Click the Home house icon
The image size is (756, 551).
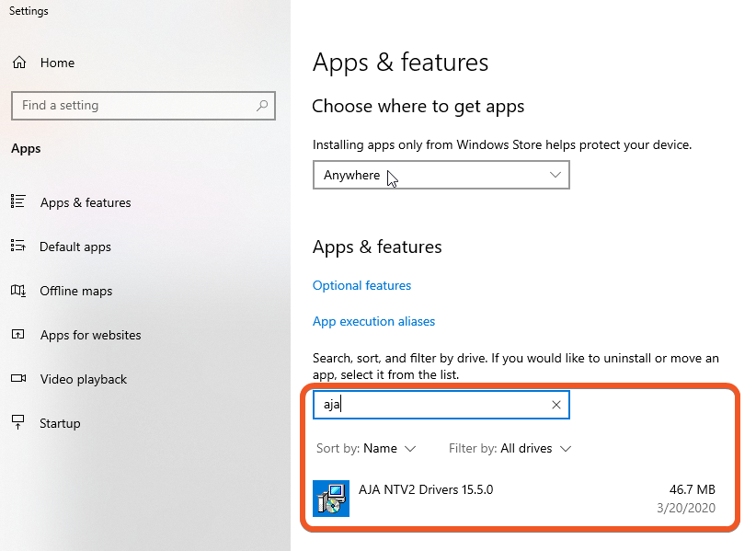click(18, 63)
